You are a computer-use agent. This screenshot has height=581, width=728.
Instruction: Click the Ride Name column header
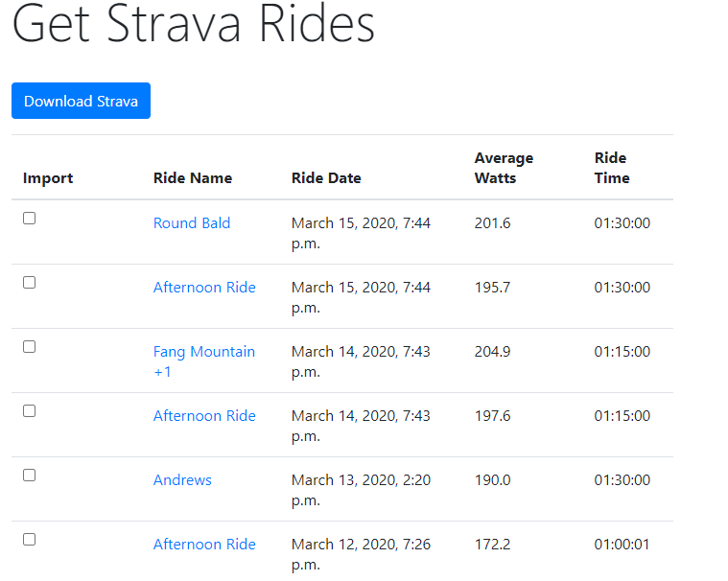(x=192, y=178)
